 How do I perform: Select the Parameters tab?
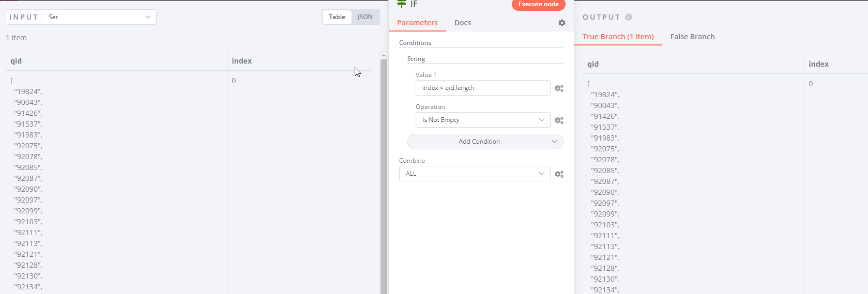click(x=417, y=23)
